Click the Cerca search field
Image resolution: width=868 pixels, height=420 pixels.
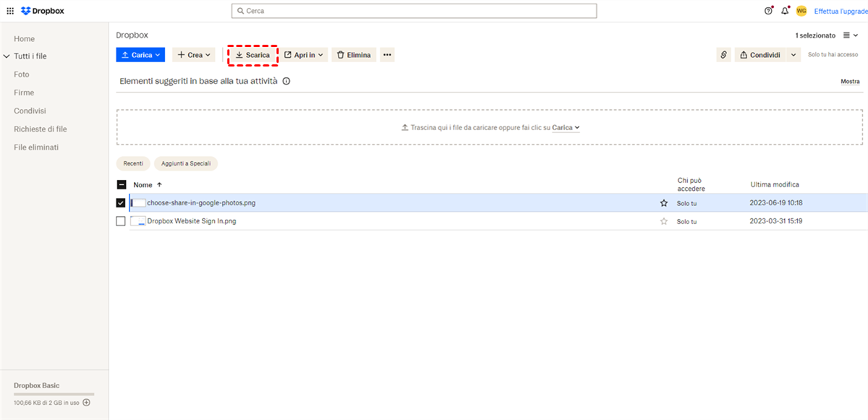point(414,11)
